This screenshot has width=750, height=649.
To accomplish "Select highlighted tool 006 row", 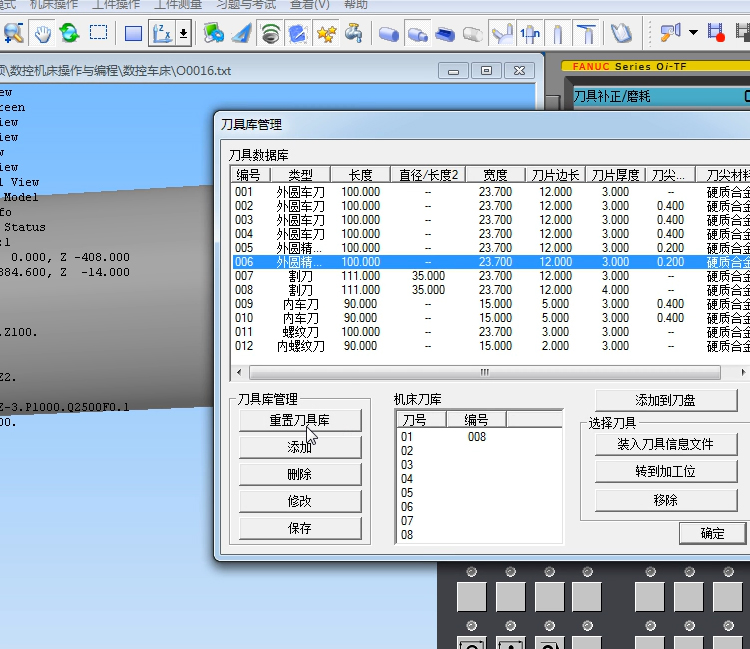I will (x=490, y=262).
